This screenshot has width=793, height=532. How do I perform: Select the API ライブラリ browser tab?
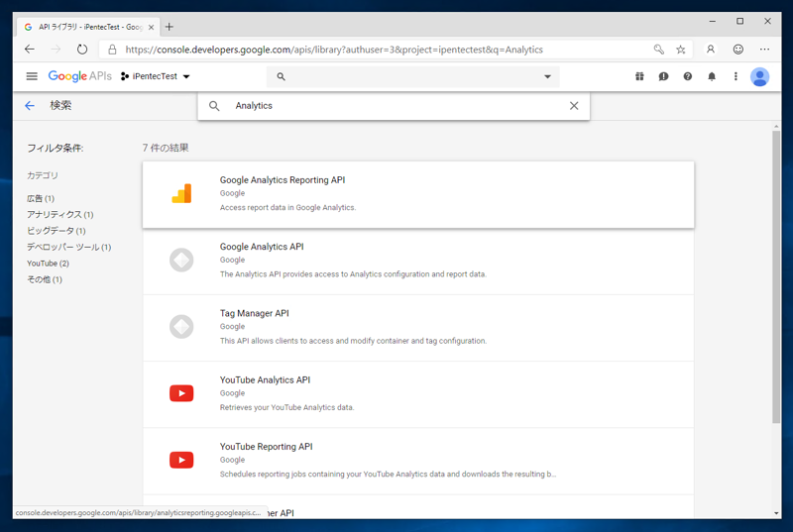coord(88,27)
